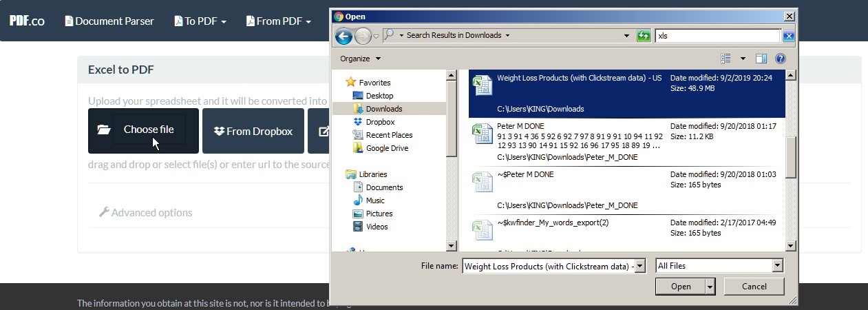Screen dimensions: 868x310
Task: Click path C:\Users\KING\Downloads of selected file
Action: (540, 109)
